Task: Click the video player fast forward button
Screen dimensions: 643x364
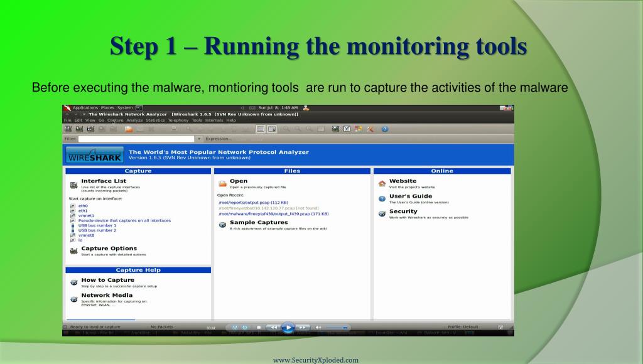Action: [303, 328]
